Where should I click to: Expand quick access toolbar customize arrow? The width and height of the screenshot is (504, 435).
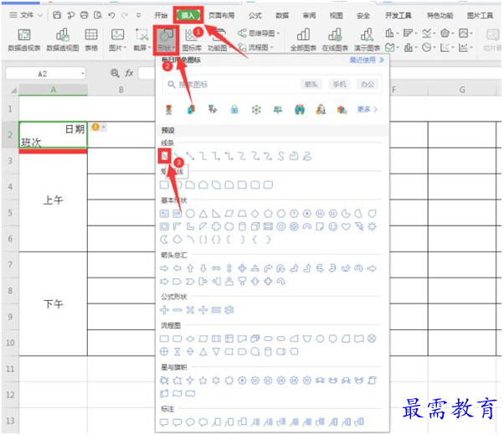138,15
